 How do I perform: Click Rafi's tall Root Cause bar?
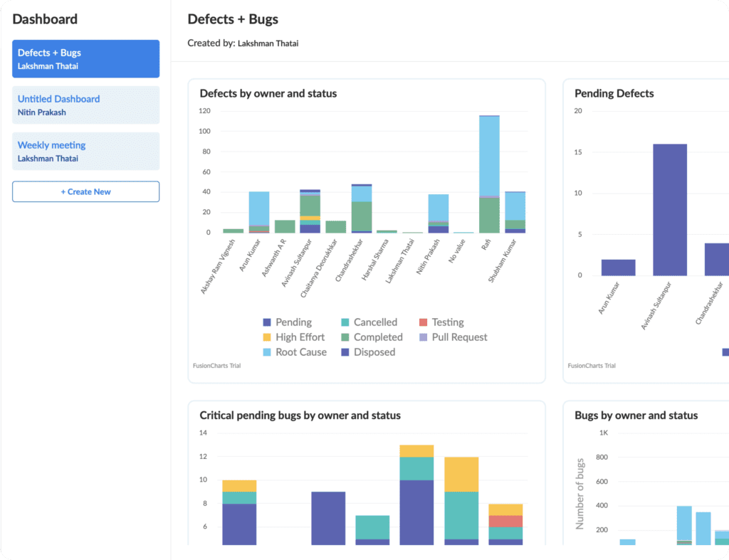click(490, 156)
